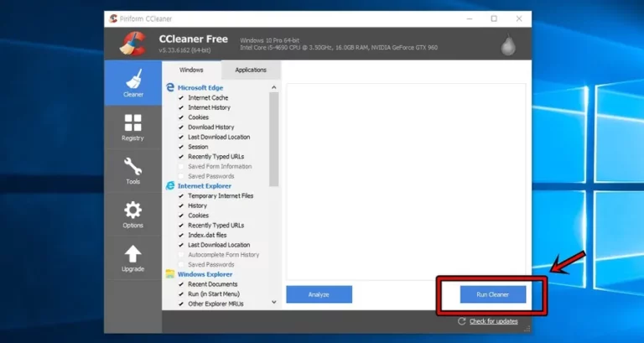Viewport: 644px width, 343px height.
Task: Open the Options gear section
Action: pos(132,215)
